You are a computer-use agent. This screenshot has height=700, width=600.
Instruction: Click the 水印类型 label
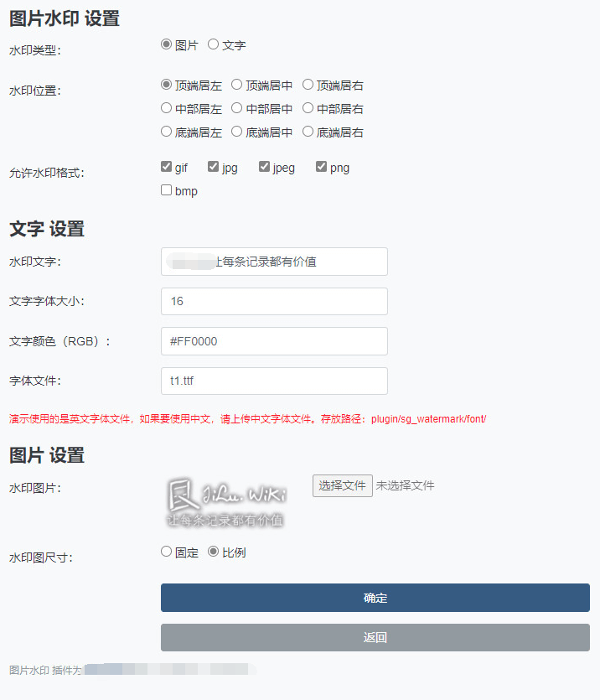coord(35,50)
